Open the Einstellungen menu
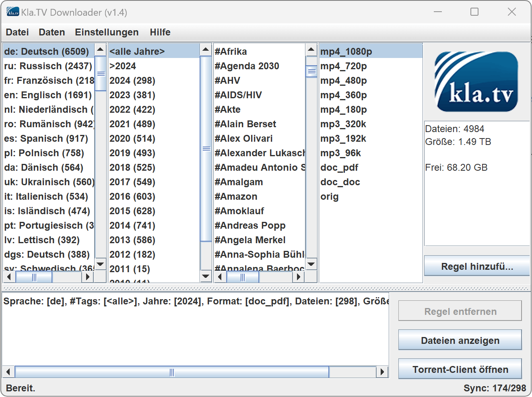Viewport: 532px width, 397px height. pyautogui.click(x=107, y=32)
